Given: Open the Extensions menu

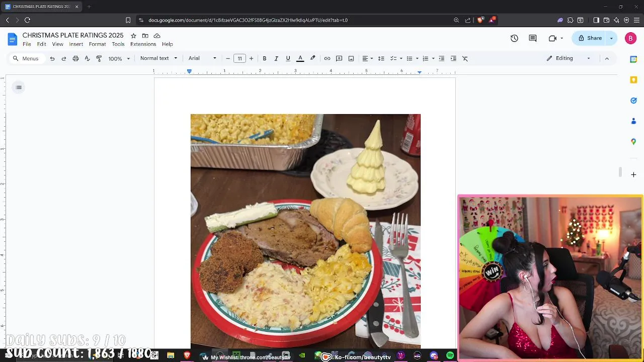Looking at the screenshot, I should coord(143,44).
